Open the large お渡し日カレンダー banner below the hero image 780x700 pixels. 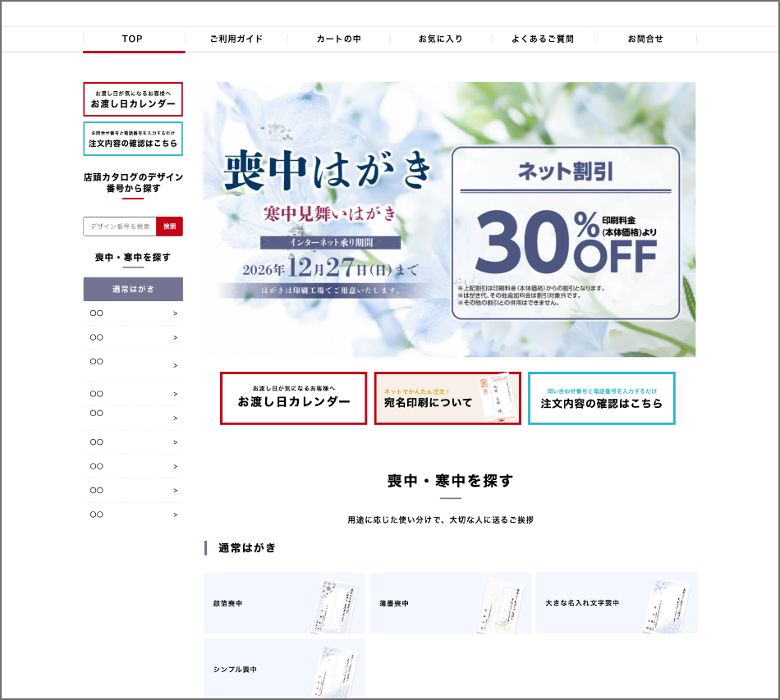[x=293, y=398]
